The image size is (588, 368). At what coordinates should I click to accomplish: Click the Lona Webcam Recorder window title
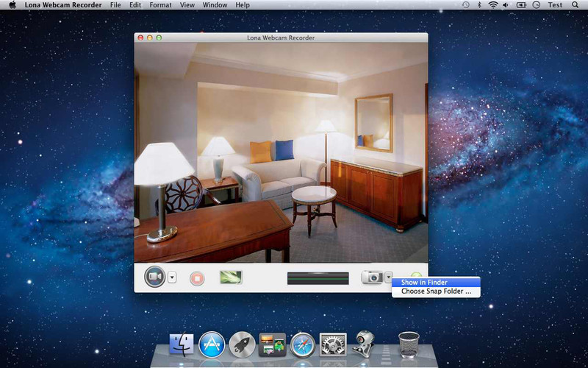281,38
